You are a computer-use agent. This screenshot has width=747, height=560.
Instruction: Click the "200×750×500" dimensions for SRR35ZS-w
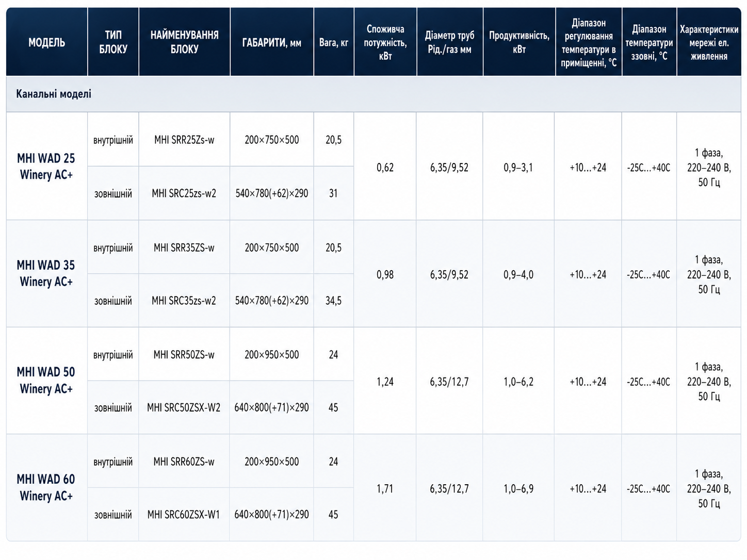tap(272, 248)
